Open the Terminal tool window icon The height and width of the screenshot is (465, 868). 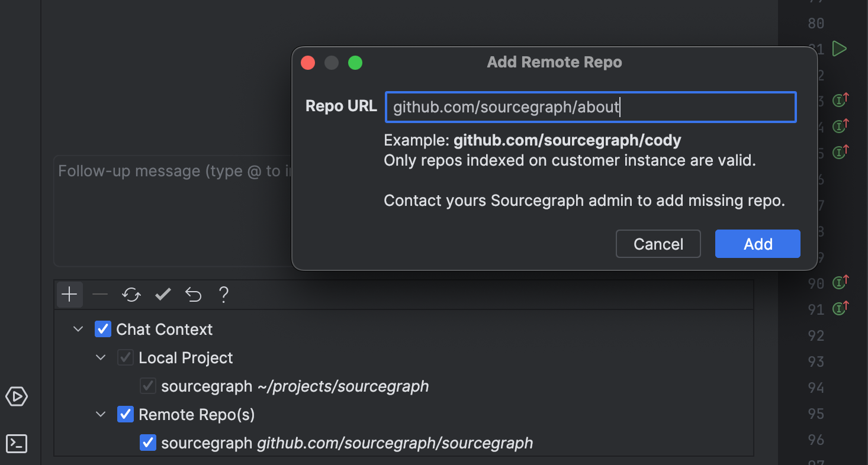17,443
